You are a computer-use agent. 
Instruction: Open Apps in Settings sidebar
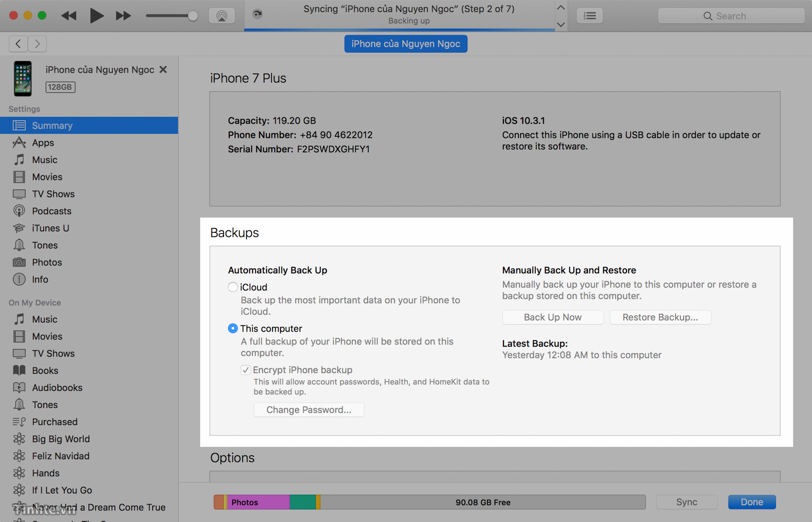89,143
